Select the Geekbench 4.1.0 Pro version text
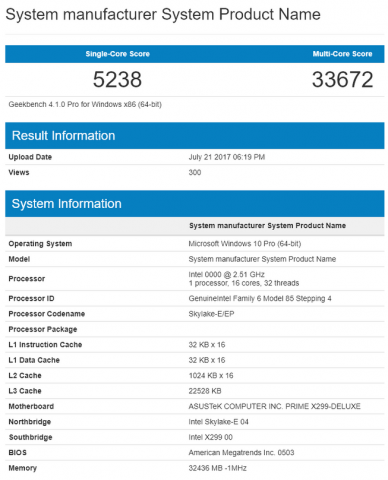Image resolution: width=388 pixels, height=480 pixels. click(x=85, y=105)
